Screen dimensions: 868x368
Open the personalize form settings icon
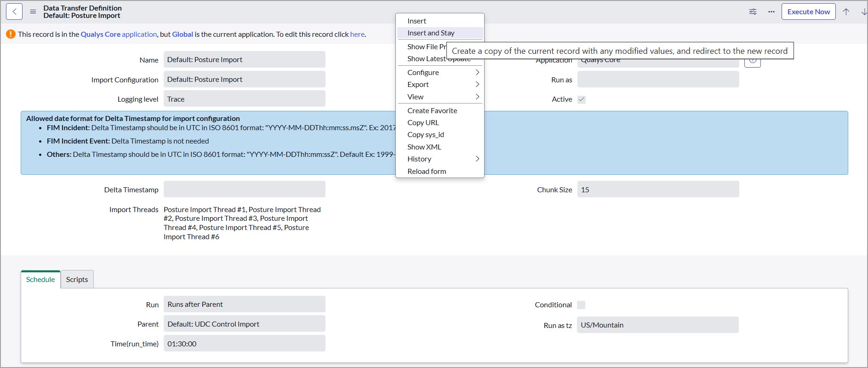pos(753,11)
